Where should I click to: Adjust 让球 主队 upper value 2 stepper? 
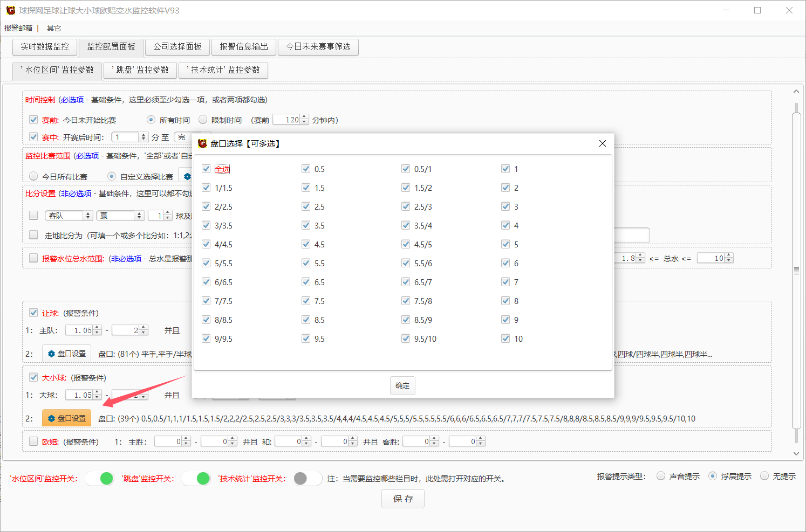tap(144, 330)
